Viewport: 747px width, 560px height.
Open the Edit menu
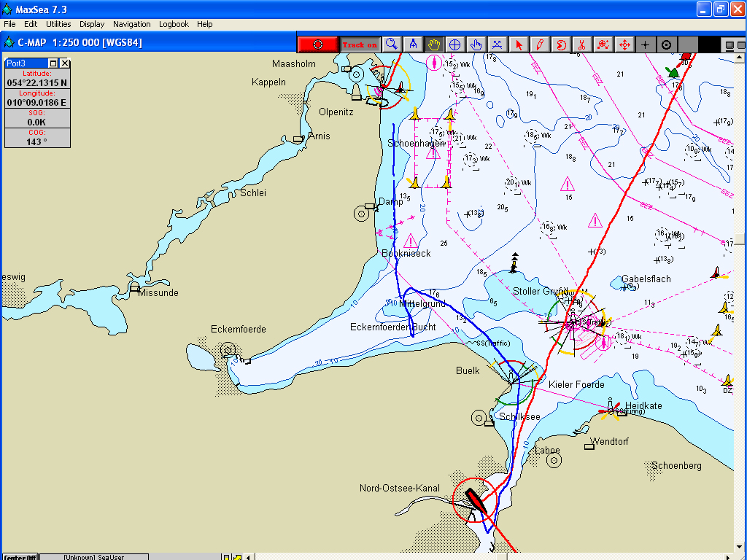pos(31,24)
